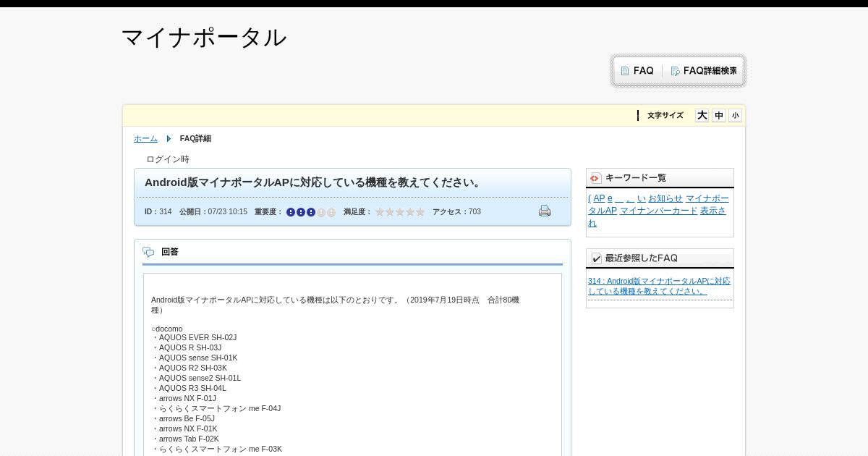Select the AQUOS EVER SH-02J row
Image resolution: width=868 pixels, height=456 pixels.
click(x=194, y=337)
